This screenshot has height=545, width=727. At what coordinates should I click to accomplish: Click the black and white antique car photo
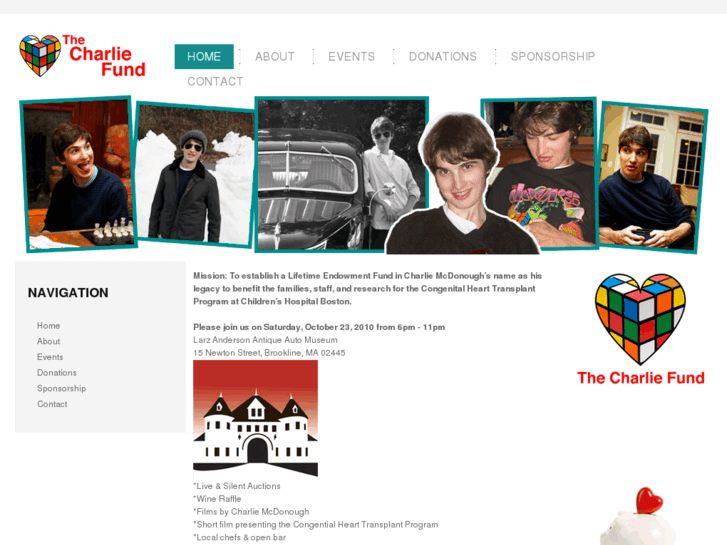[x=341, y=174]
